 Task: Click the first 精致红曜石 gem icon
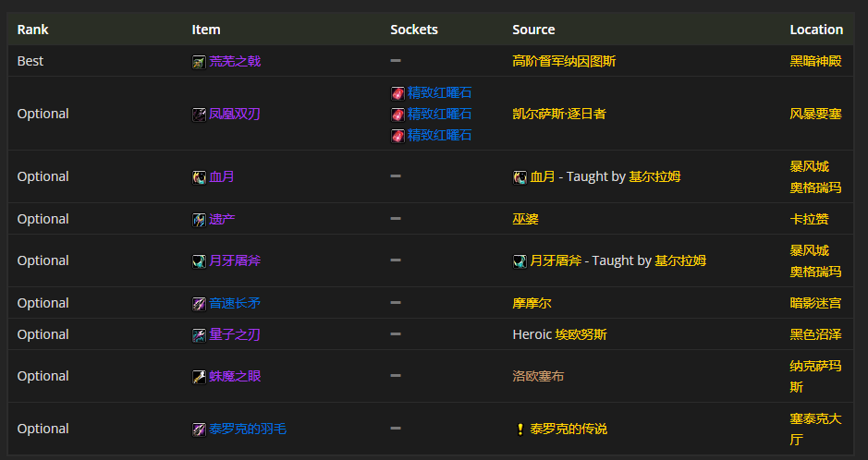397,93
